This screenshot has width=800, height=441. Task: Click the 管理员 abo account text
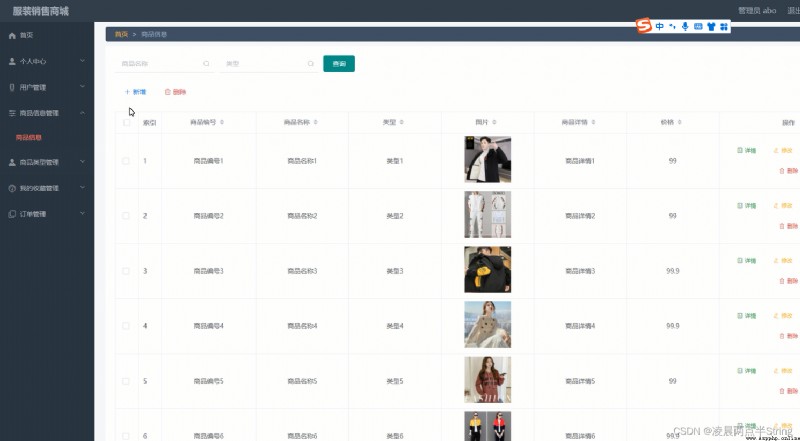[757, 10]
